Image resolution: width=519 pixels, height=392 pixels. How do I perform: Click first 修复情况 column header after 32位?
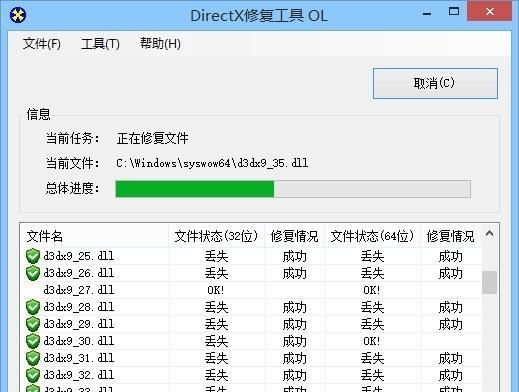[x=295, y=236]
